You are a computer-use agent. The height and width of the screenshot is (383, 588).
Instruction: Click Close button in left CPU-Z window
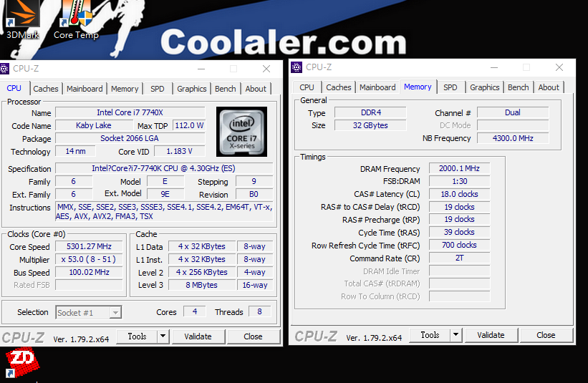point(253,336)
